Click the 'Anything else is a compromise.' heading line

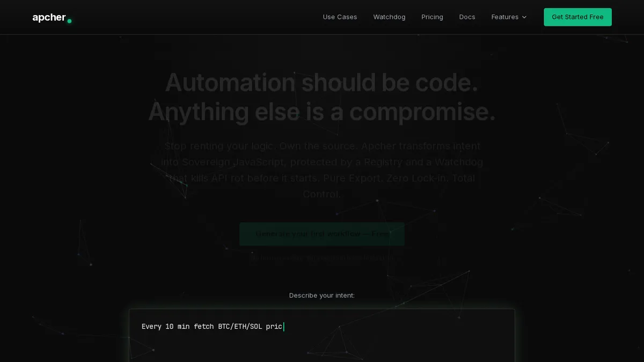[x=321, y=112]
